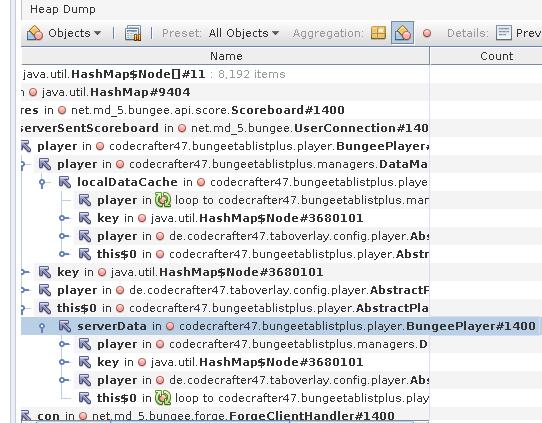Click the reference arrow icon of serverData
This screenshot has height=423, width=542.
[65, 326]
